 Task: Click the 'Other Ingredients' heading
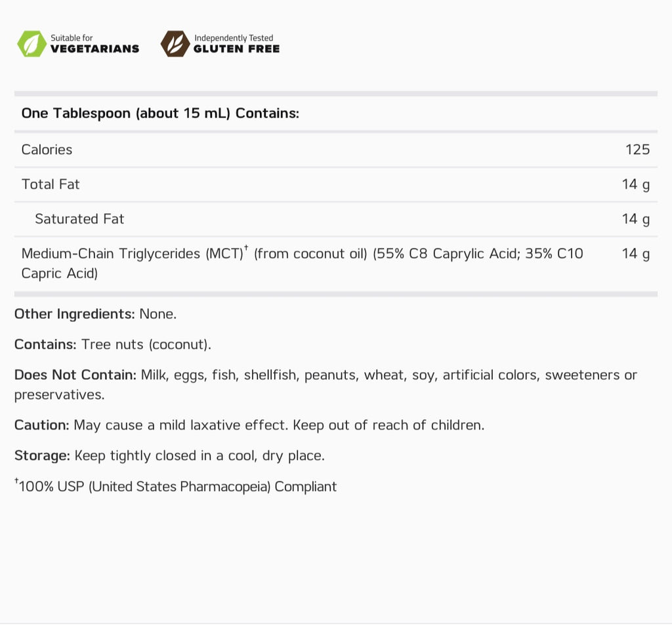[75, 314]
